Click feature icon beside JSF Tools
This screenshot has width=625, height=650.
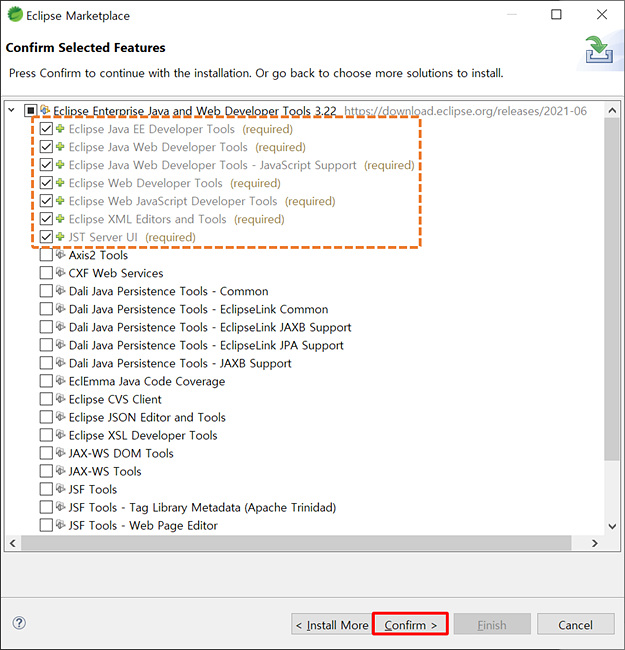click(x=61, y=488)
